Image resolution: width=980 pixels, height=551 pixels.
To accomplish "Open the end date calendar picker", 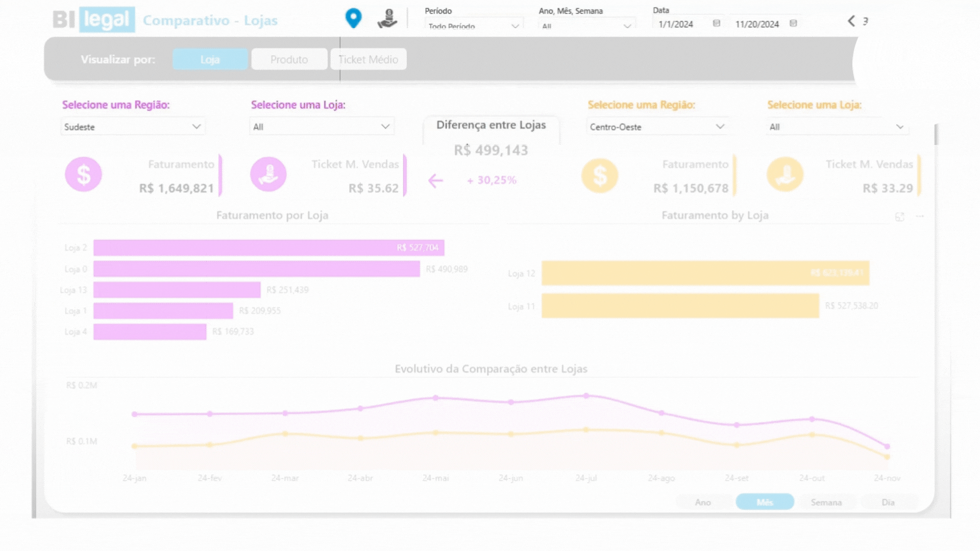I will (x=793, y=23).
